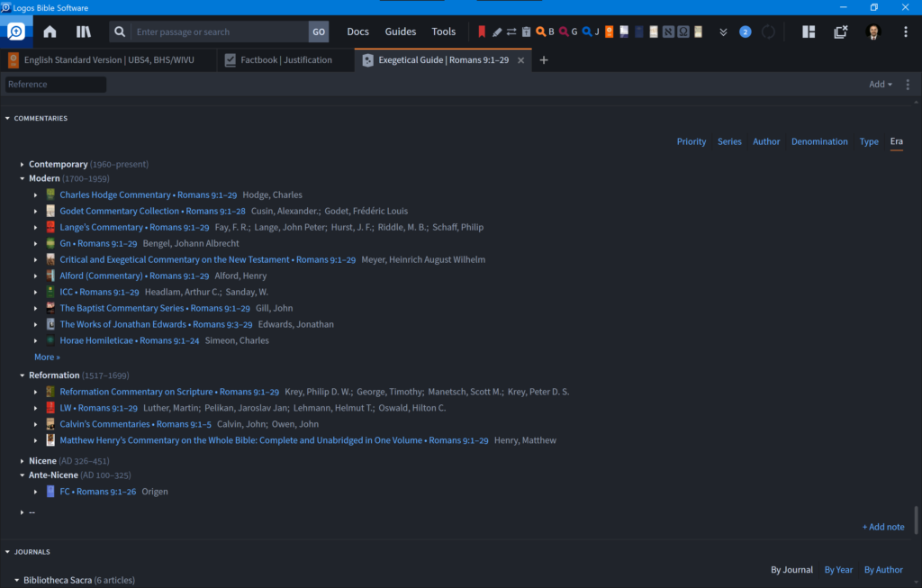Open the Logos dashboard icon at top left
Screen dimensions: 922x588
click(x=16, y=32)
